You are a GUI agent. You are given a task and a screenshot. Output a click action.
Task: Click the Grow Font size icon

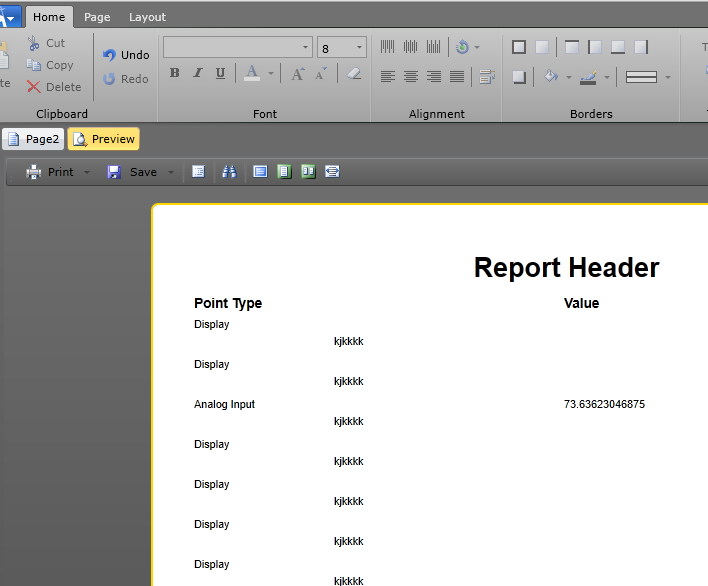[297, 73]
